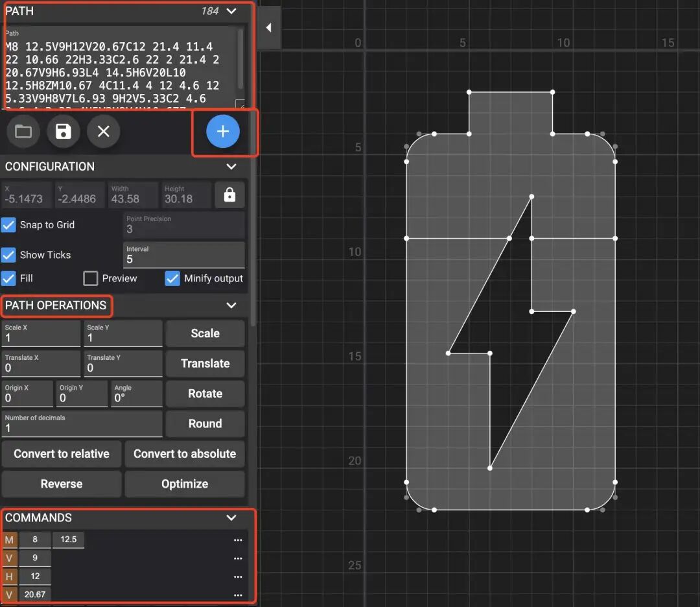The image size is (700, 607).
Task: Apply rotation with Rotate button
Action: 205,394
